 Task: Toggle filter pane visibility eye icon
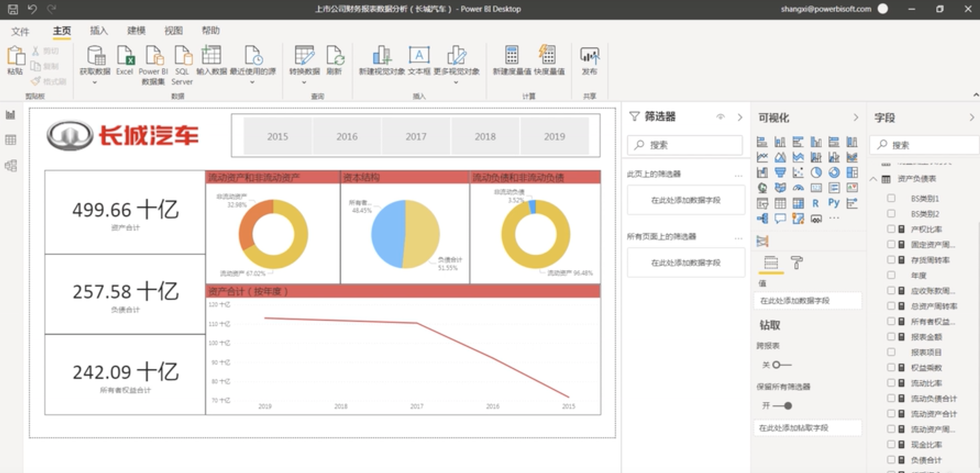tap(720, 117)
